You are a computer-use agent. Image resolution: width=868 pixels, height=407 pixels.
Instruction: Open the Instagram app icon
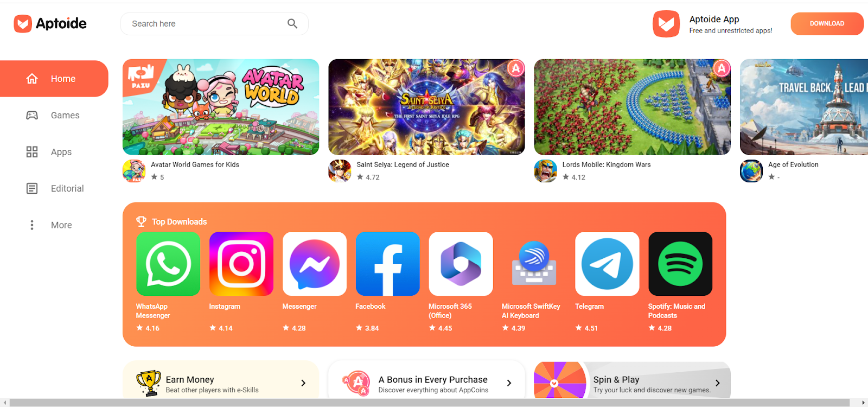(241, 264)
